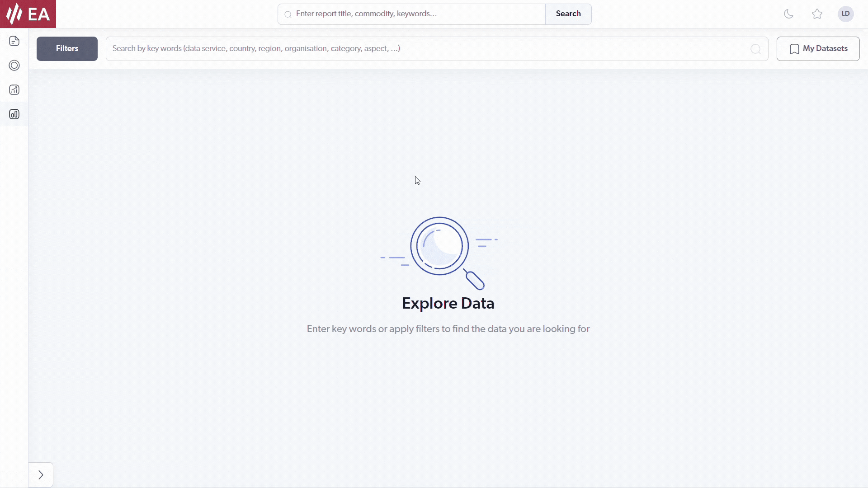
Task: Expand the sidebar with arrow chevron
Action: [x=41, y=475]
